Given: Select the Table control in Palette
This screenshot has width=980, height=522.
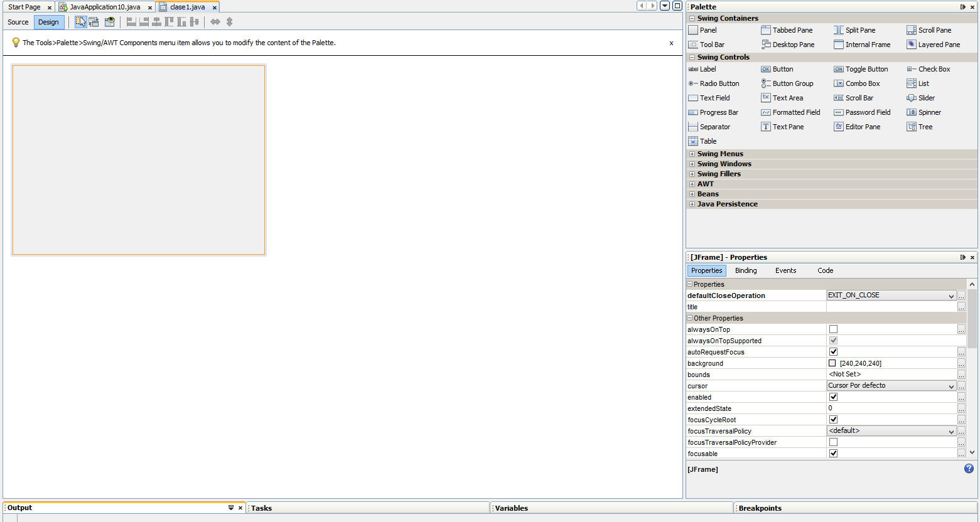Looking at the screenshot, I should [x=703, y=141].
